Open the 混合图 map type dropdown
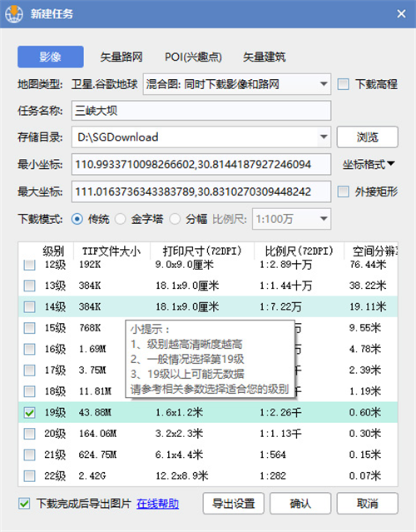416x532 pixels. [236, 84]
